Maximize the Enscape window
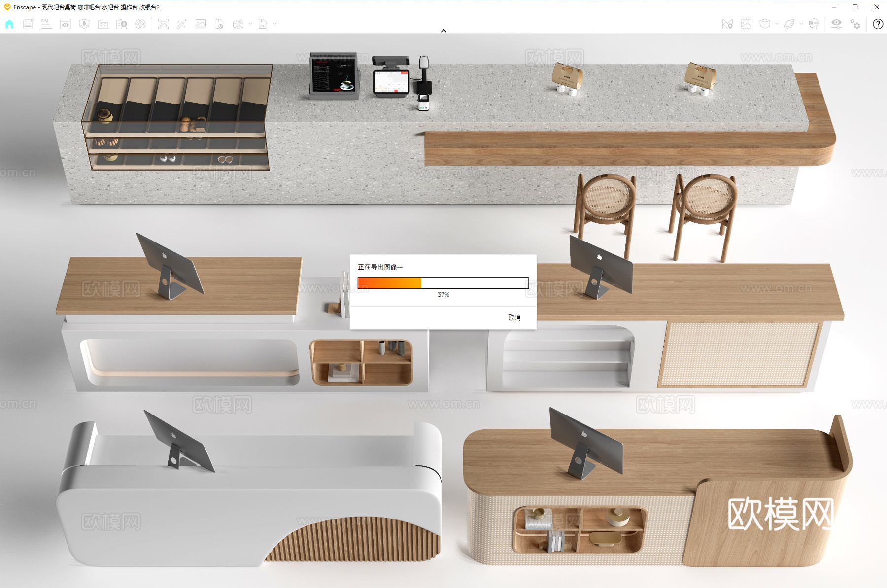The width and height of the screenshot is (887, 588). pyautogui.click(x=855, y=7)
